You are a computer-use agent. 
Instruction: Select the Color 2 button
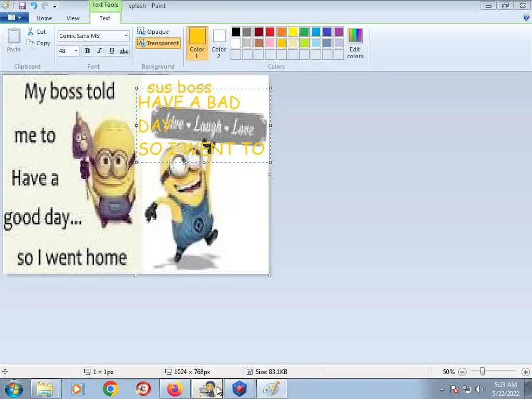pyautogui.click(x=219, y=43)
